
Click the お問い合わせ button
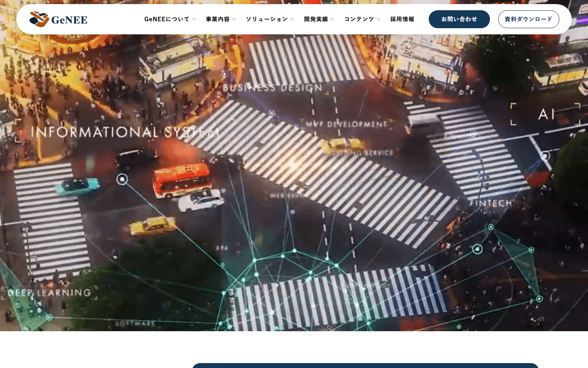point(459,19)
